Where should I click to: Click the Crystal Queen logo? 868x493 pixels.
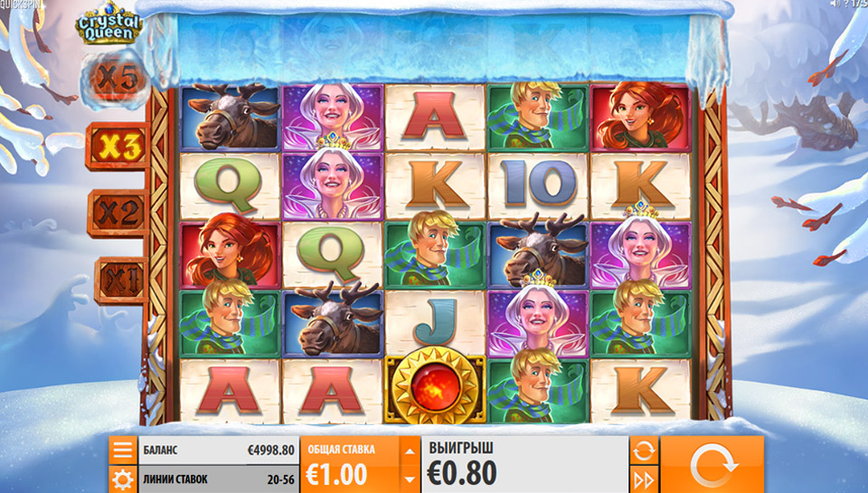click(x=109, y=24)
